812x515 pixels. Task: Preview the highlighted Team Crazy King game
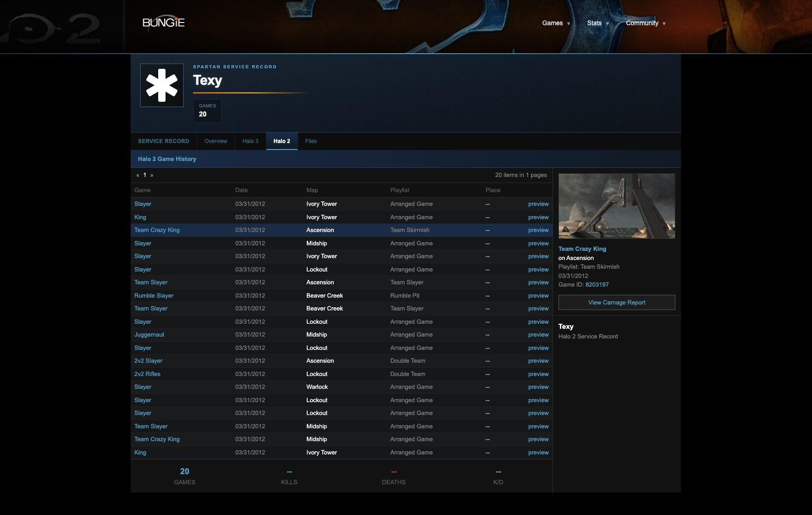pos(538,230)
